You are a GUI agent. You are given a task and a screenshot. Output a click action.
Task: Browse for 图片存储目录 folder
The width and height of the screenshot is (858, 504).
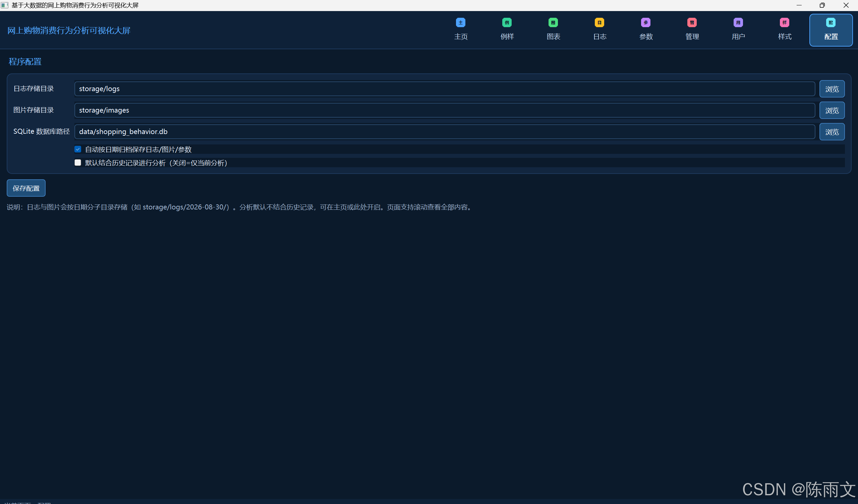click(832, 110)
